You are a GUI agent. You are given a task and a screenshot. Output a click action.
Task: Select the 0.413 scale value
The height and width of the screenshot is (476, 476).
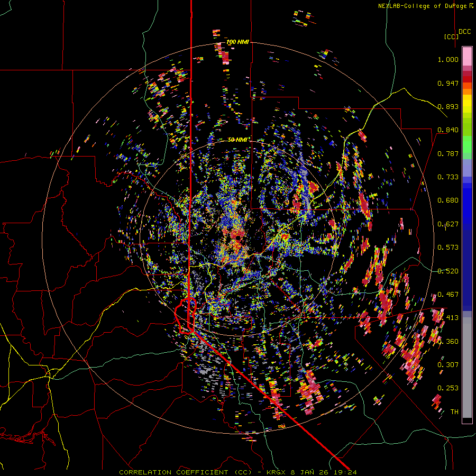[x=448, y=318]
